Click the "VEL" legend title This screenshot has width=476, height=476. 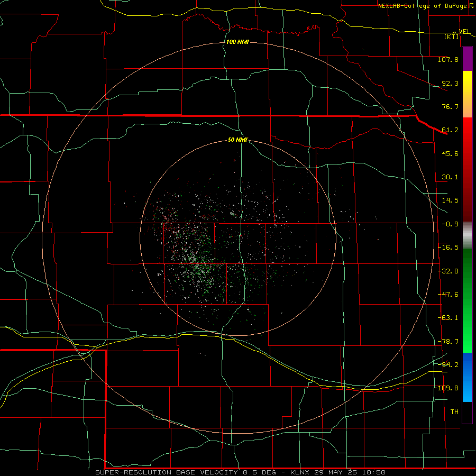click(x=464, y=31)
